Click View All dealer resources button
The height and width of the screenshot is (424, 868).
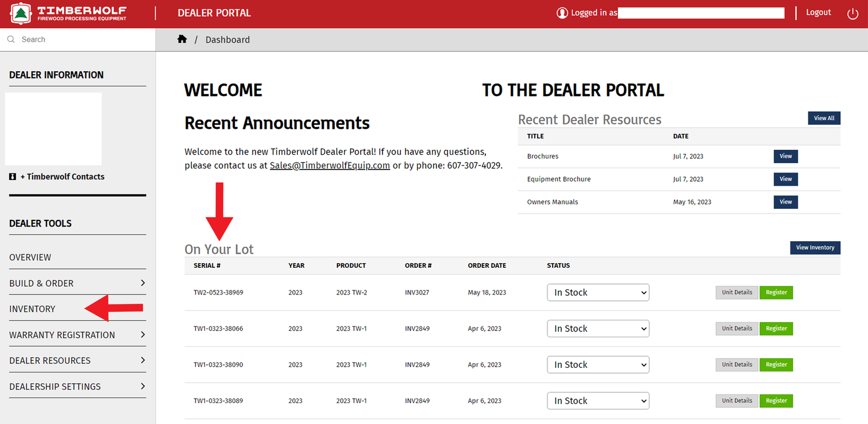(x=824, y=118)
